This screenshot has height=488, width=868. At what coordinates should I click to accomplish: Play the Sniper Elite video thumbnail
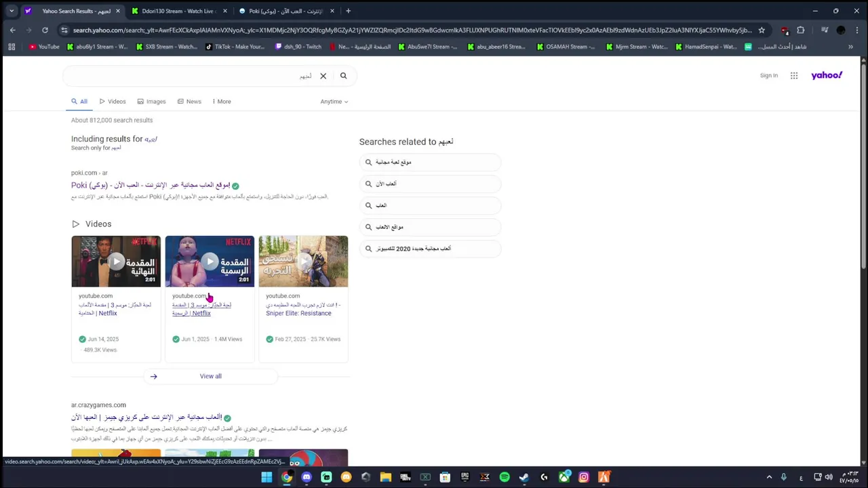[303, 261]
